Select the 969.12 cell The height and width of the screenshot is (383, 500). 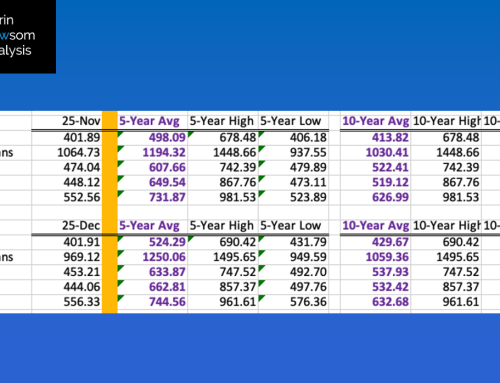click(x=67, y=257)
